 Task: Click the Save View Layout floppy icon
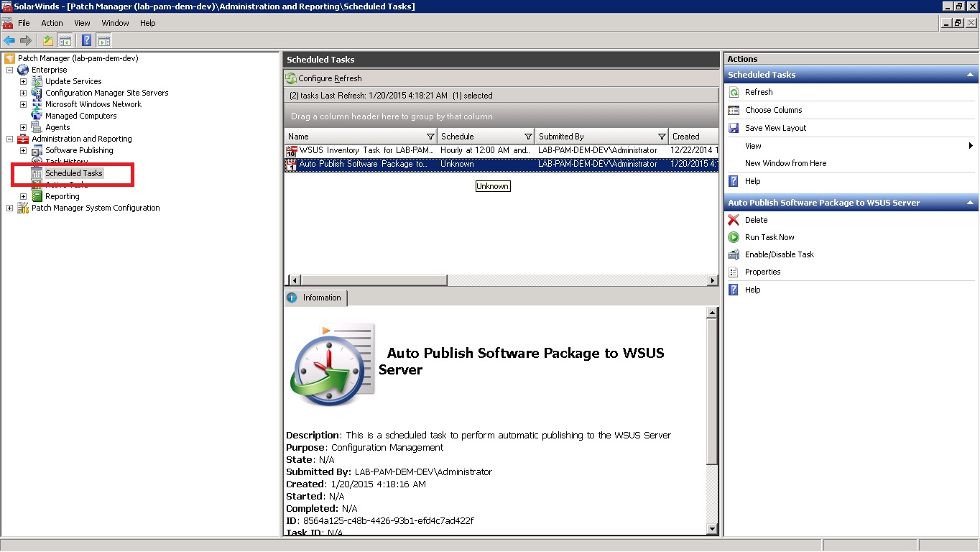click(734, 128)
